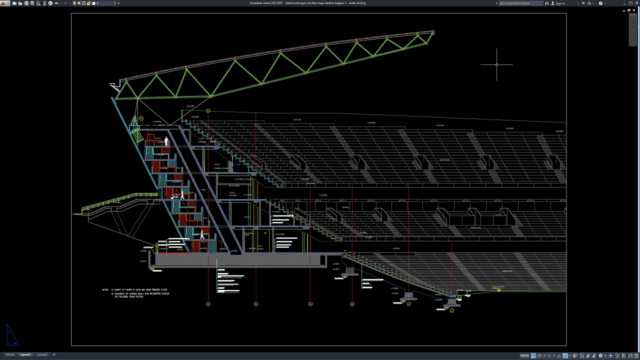Toggle isometric drafting in status bar
640x360 pixels.
click(549, 356)
